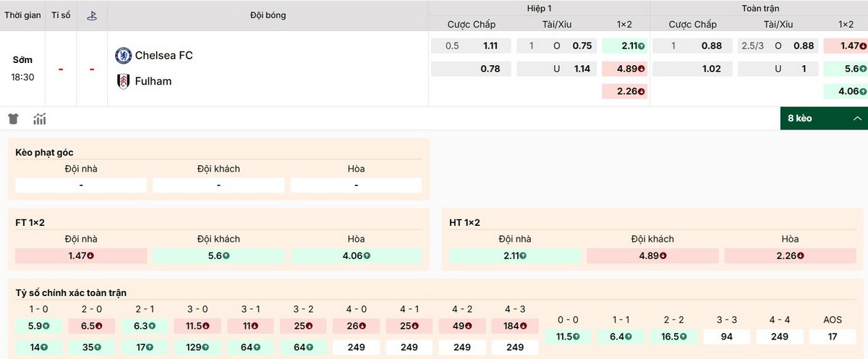The width and height of the screenshot is (868, 359).
Task: Select correct score 1-0 odds 5.9
Action: pos(38,326)
